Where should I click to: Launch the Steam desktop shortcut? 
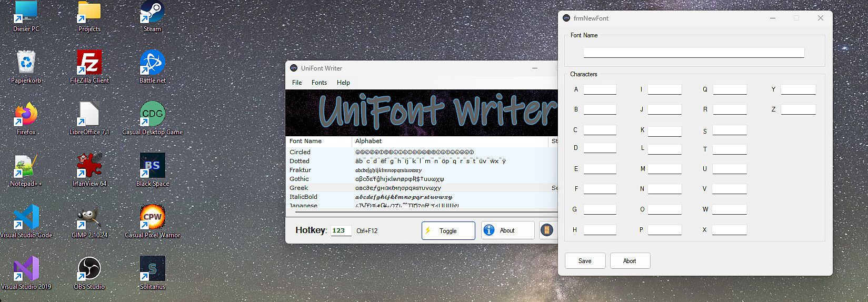pos(153,16)
